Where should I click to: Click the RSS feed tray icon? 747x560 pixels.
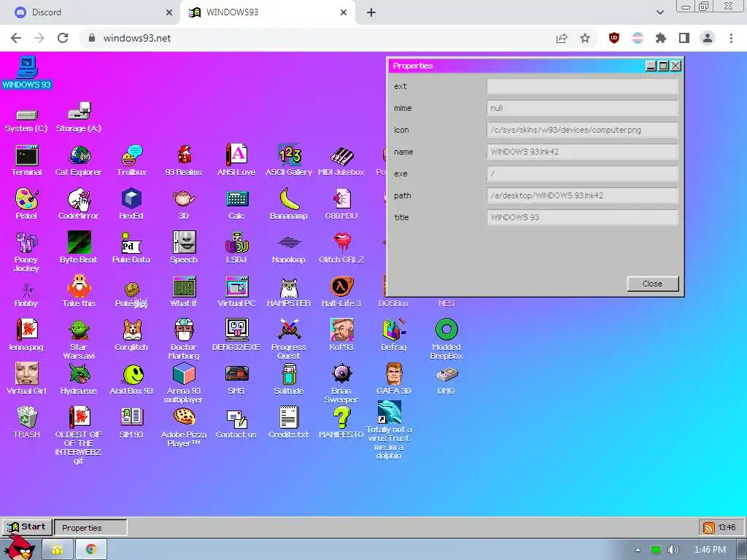709,528
